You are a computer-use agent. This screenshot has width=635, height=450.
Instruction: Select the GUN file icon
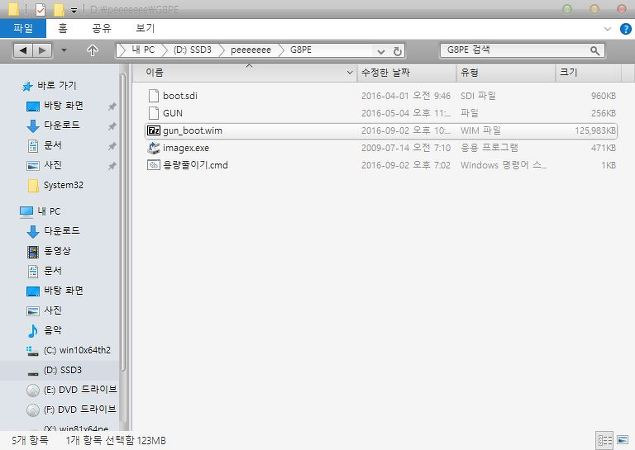[153, 113]
